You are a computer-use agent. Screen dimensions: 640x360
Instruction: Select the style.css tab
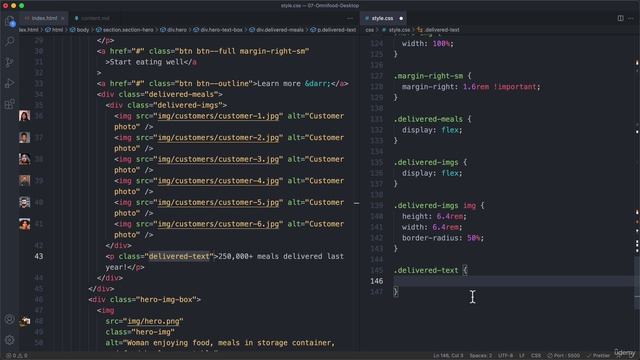pyautogui.click(x=382, y=18)
